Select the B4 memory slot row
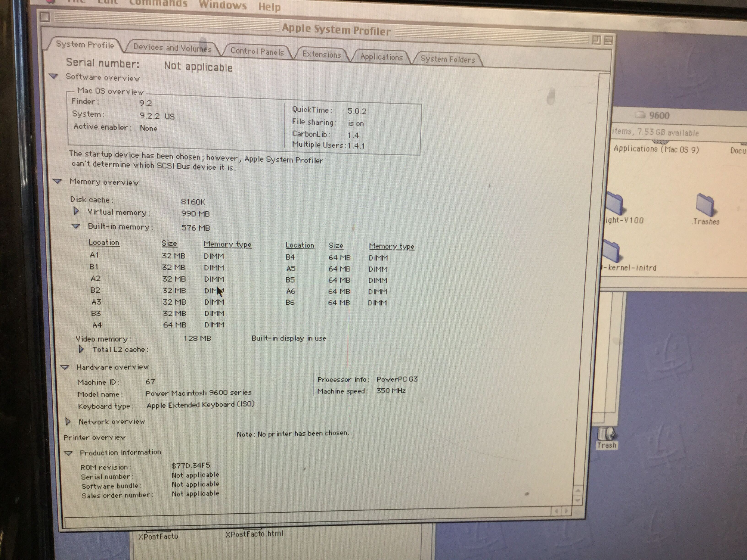 (337, 258)
